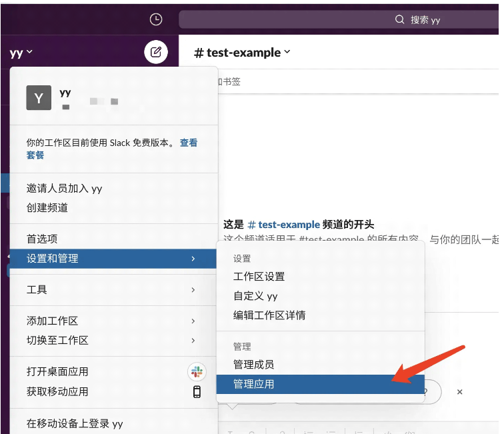Screen dimensions: 504x434
Task: Open 工作区设置 in submenu
Action: [321, 277]
